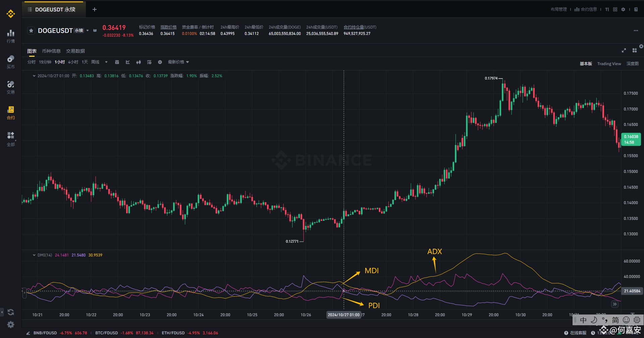Switch to the 币种信息 tab
This screenshot has height=338, width=644.
(51, 51)
